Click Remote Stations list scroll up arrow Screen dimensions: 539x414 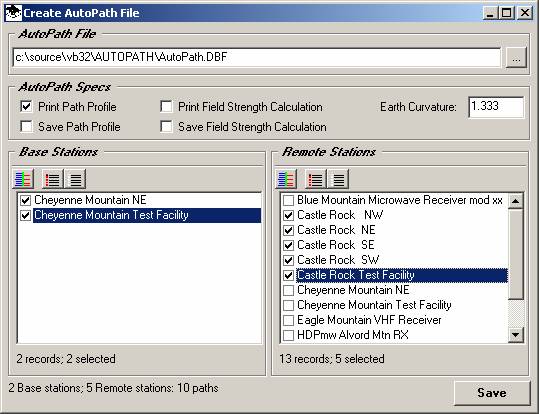point(516,201)
